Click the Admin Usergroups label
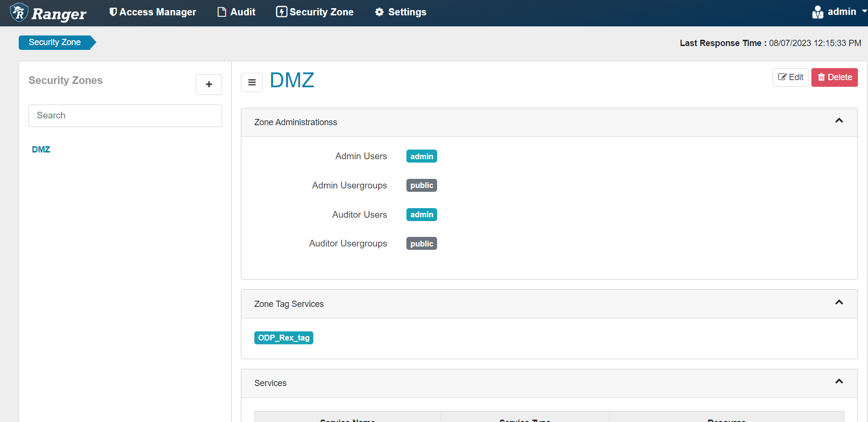This screenshot has height=422, width=868. (x=349, y=186)
